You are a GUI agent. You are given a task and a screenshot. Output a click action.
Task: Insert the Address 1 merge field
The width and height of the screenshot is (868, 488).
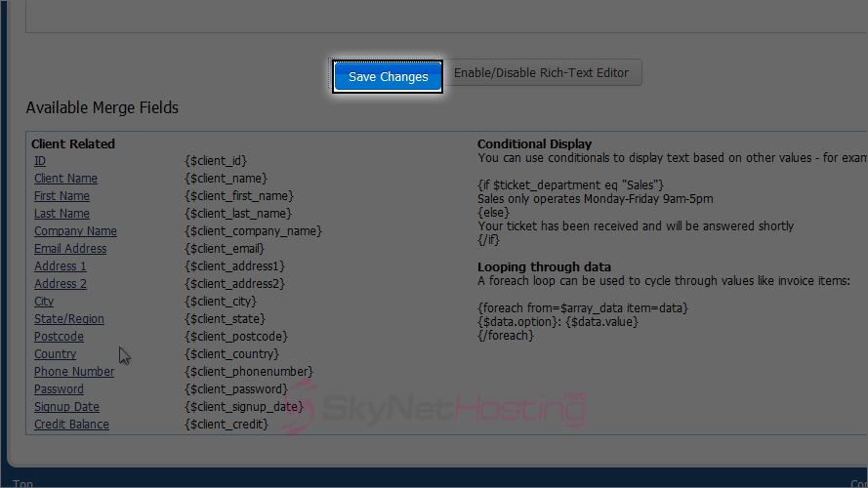[61, 266]
